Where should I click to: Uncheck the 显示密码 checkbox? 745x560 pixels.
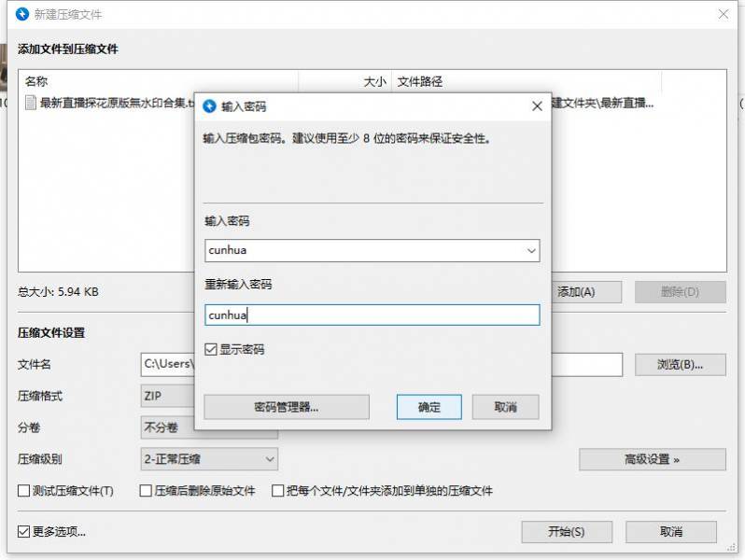(211, 349)
